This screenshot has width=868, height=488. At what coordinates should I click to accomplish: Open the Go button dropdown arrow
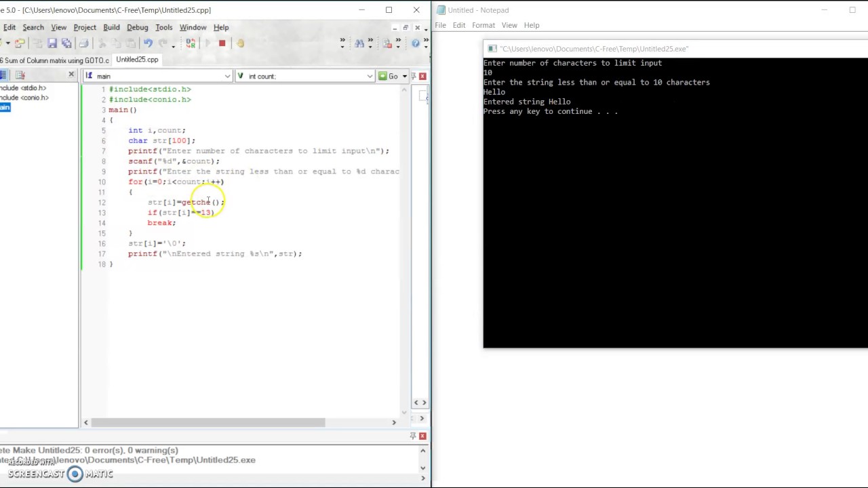[x=404, y=76]
